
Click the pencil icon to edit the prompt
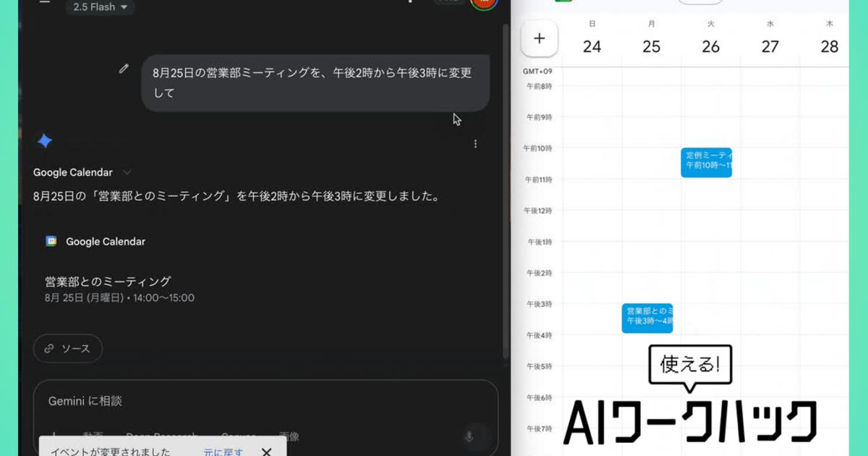[x=123, y=69]
